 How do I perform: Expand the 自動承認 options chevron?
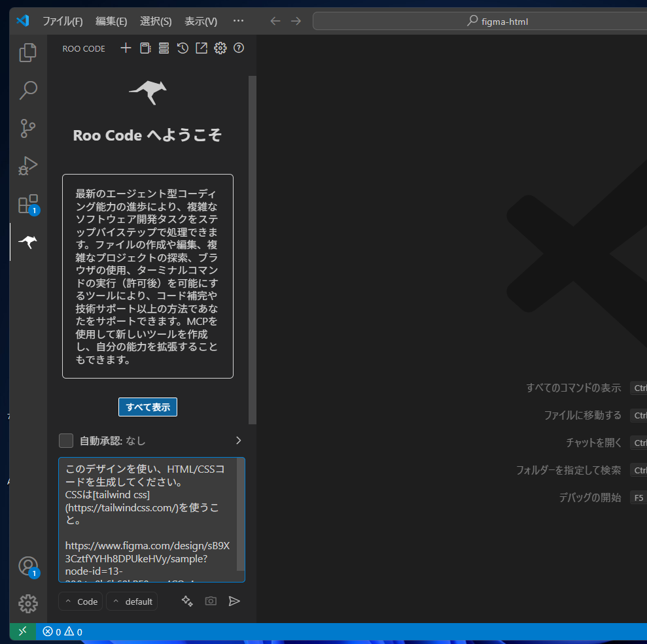tap(238, 441)
